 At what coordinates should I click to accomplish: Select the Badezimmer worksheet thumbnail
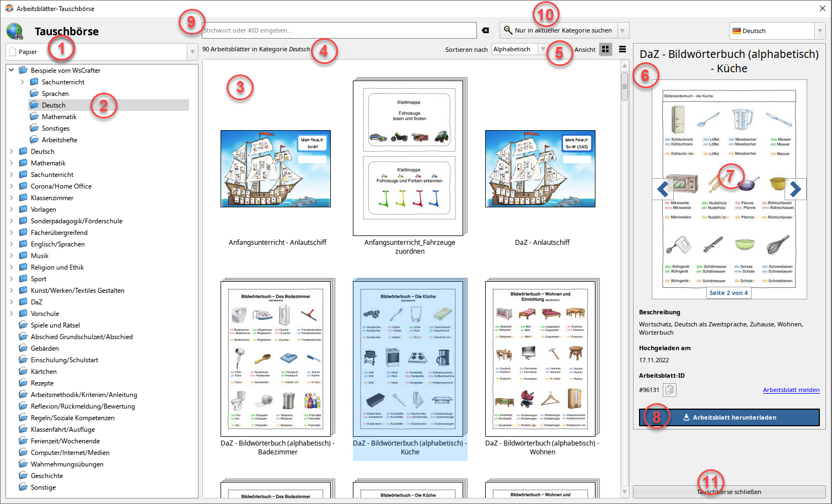click(x=276, y=358)
